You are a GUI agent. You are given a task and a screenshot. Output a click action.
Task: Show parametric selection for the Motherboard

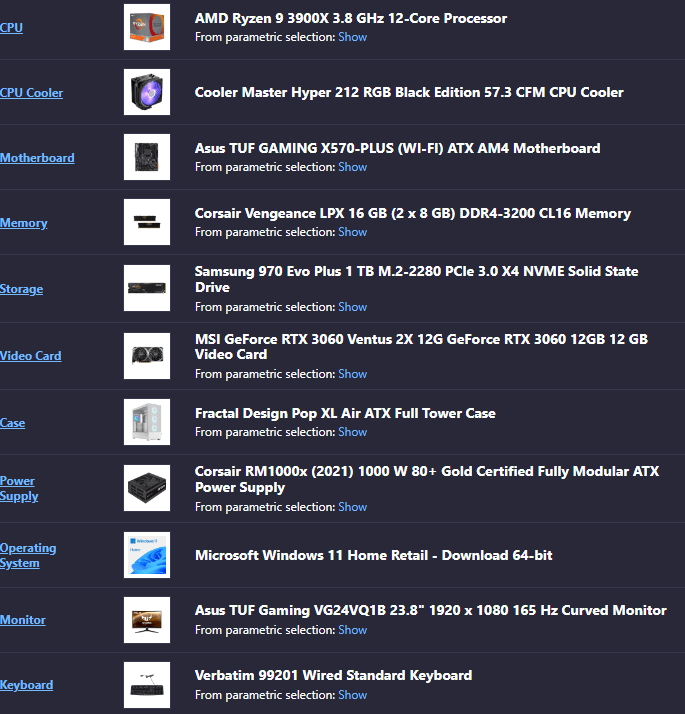[x=353, y=167]
